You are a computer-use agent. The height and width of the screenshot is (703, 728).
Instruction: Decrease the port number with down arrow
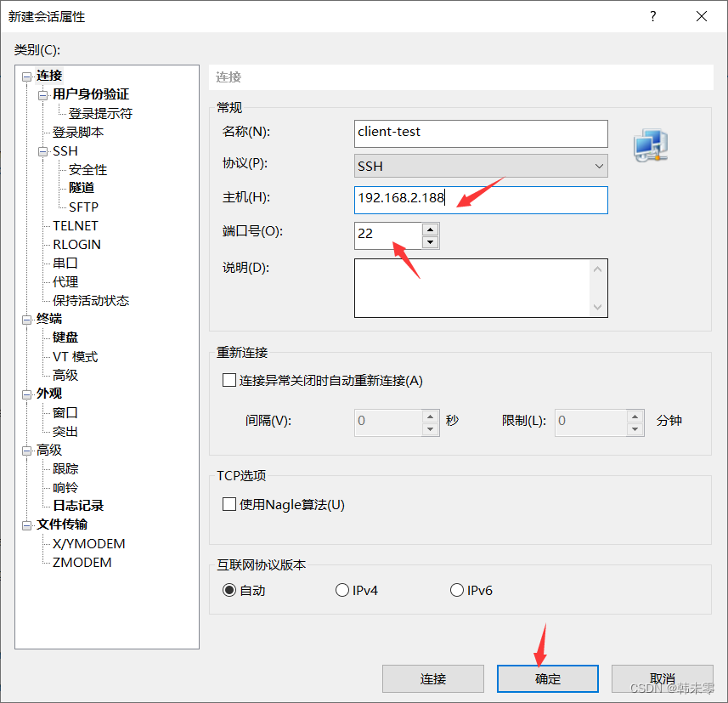point(431,242)
